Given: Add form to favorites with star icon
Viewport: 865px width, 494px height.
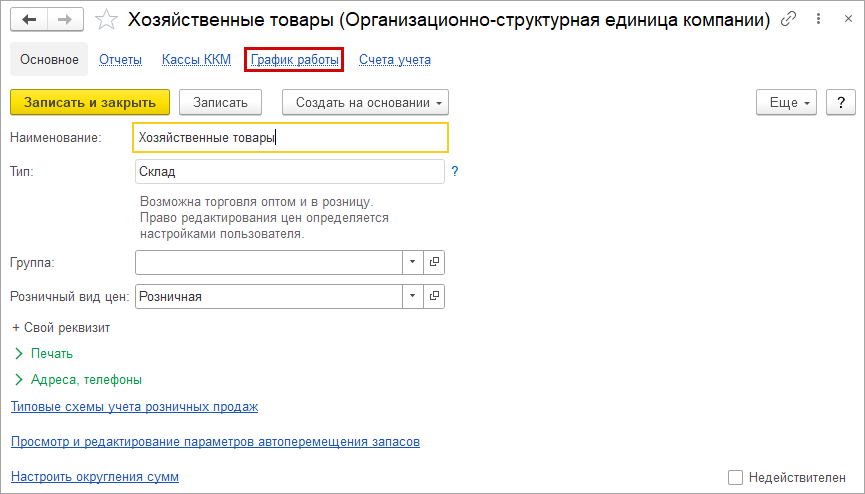Looking at the screenshot, I should [x=109, y=20].
